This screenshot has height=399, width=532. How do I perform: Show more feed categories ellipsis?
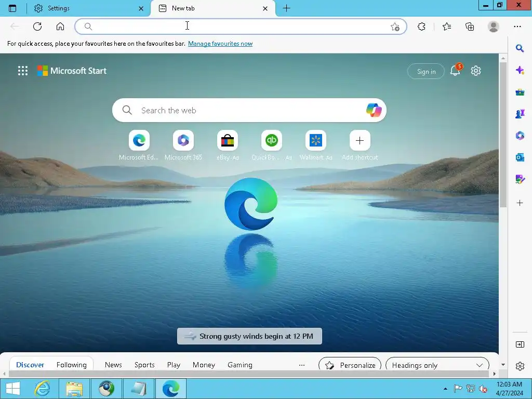[x=302, y=365]
